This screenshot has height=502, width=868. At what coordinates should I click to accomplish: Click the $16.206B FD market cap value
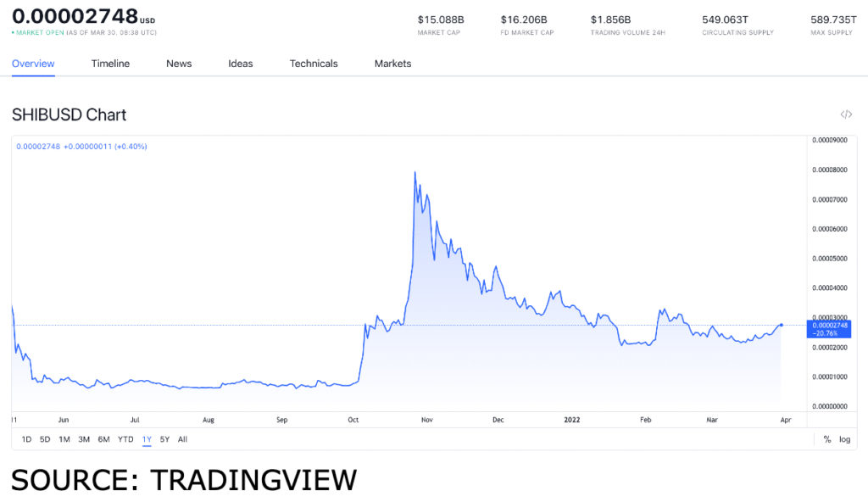pyautogui.click(x=524, y=20)
